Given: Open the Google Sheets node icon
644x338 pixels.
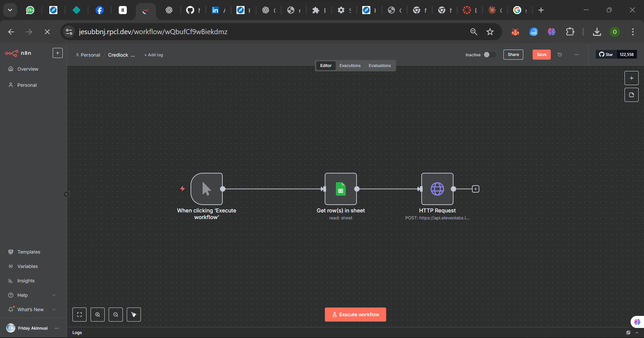Looking at the screenshot, I should click(341, 189).
